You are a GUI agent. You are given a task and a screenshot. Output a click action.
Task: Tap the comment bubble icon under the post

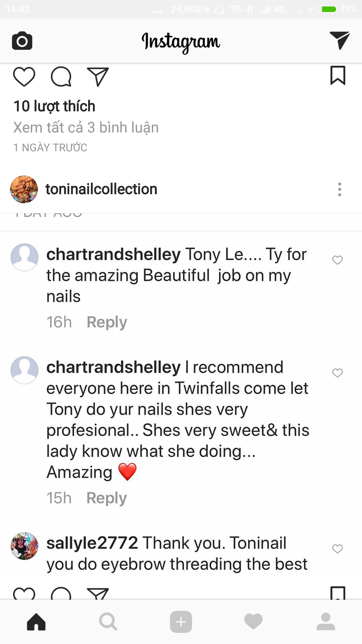[61, 77]
